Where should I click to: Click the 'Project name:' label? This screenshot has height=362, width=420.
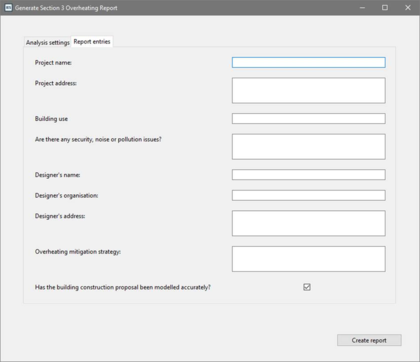click(53, 63)
